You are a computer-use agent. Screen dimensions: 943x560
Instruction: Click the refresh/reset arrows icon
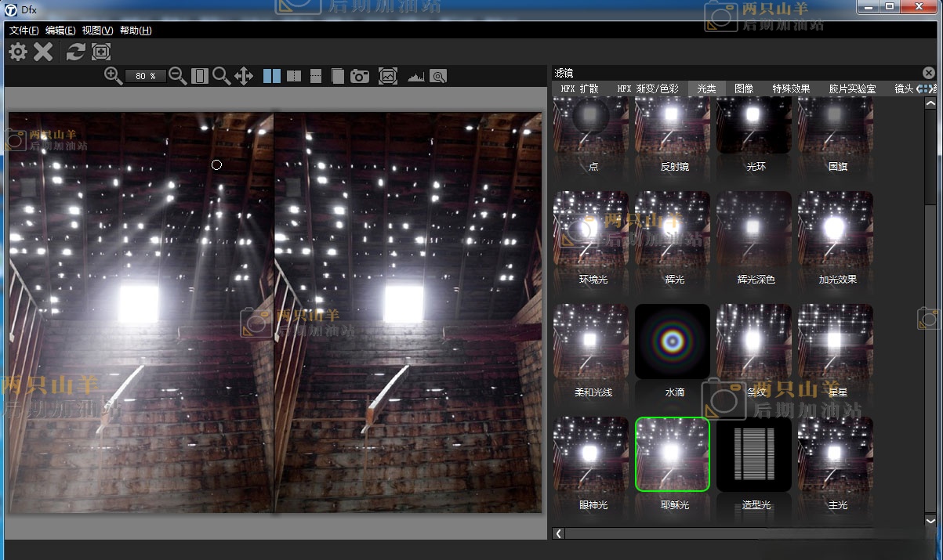click(x=75, y=52)
